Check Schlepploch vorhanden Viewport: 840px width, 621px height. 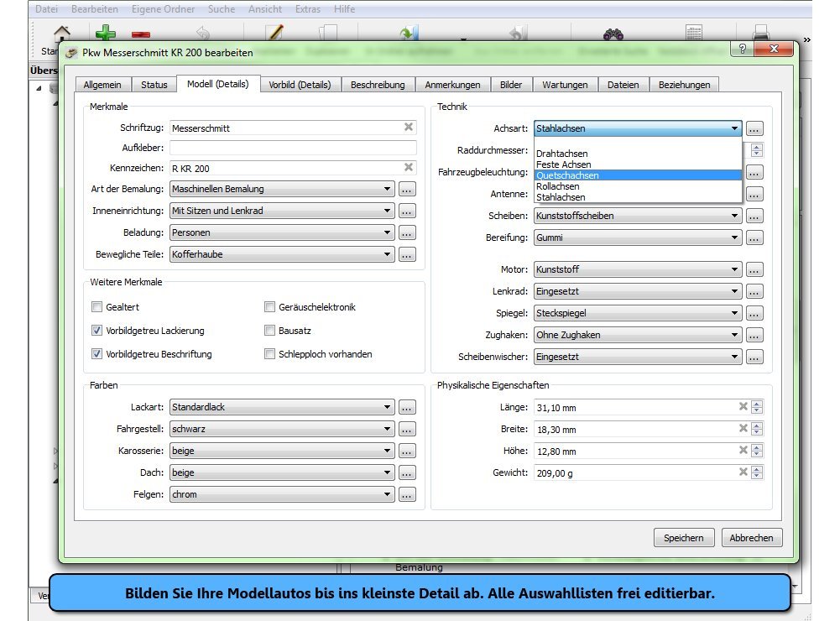point(270,354)
